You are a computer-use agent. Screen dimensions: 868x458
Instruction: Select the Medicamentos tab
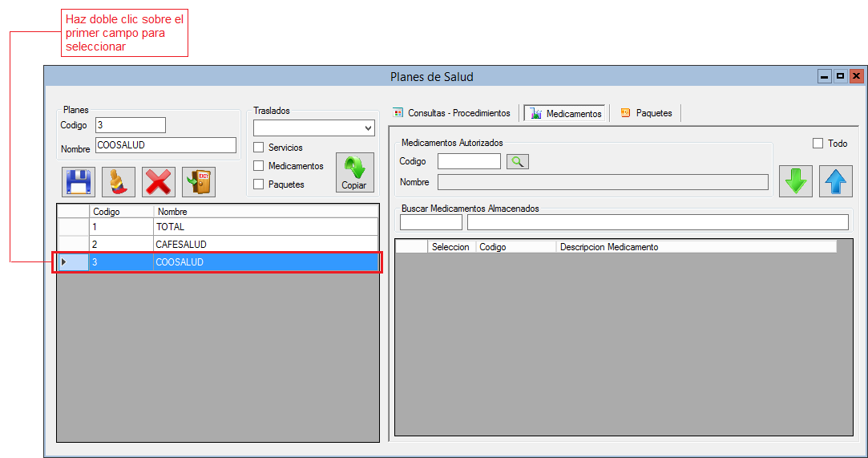tap(566, 114)
